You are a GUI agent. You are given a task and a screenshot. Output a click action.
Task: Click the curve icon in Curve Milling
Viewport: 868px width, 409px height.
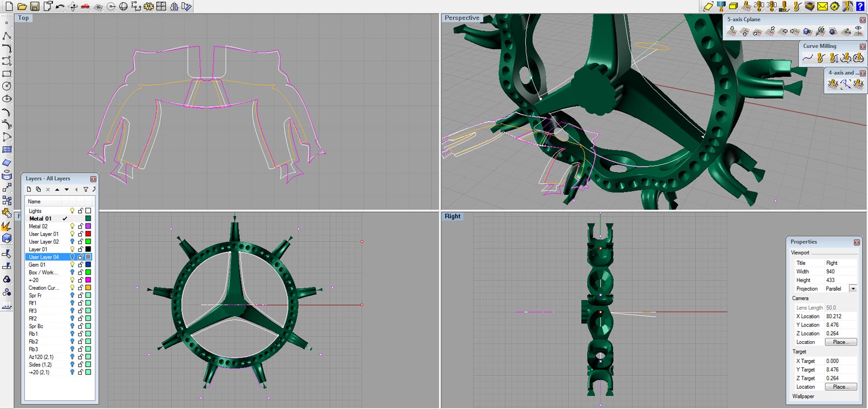point(808,58)
